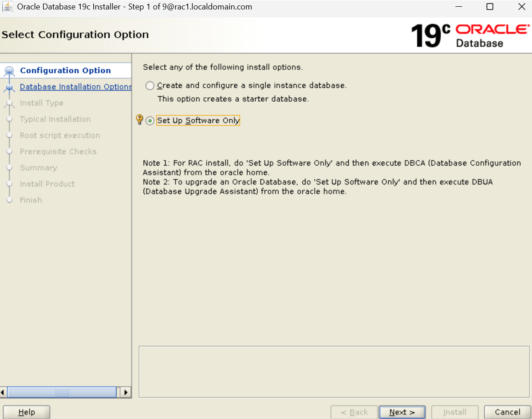Click the right arrow of sidebar horizontal scrollbar
532x419 pixels.
coord(126,392)
